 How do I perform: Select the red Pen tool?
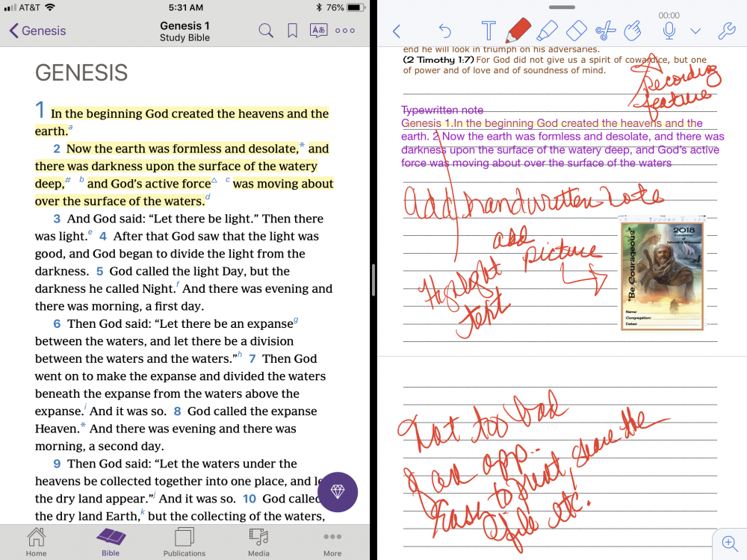click(x=518, y=31)
